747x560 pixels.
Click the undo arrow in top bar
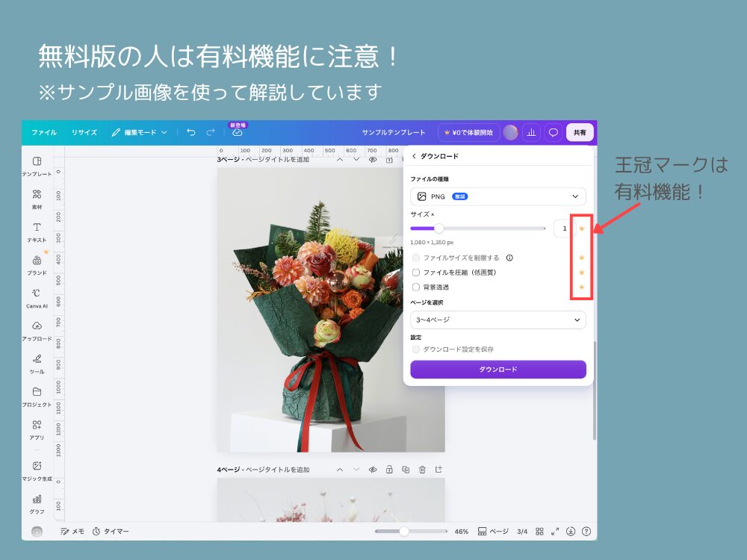tap(191, 132)
